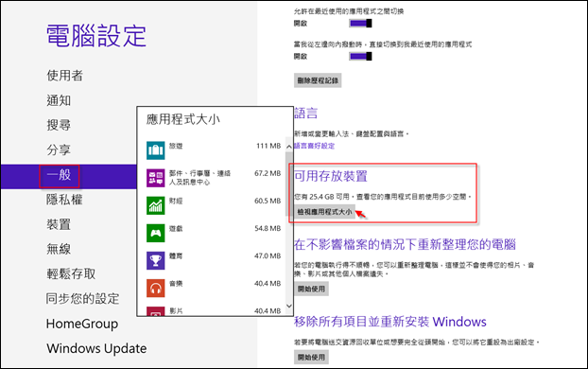Viewport: 588px width, 369px height.
Task: Click the 刪除歷程記錄 button
Action: tap(318, 80)
